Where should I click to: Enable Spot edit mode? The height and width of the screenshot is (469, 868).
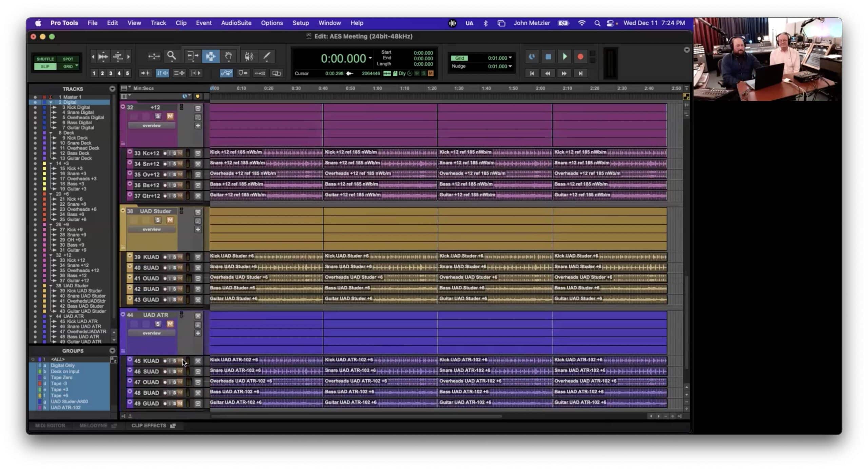click(x=68, y=59)
